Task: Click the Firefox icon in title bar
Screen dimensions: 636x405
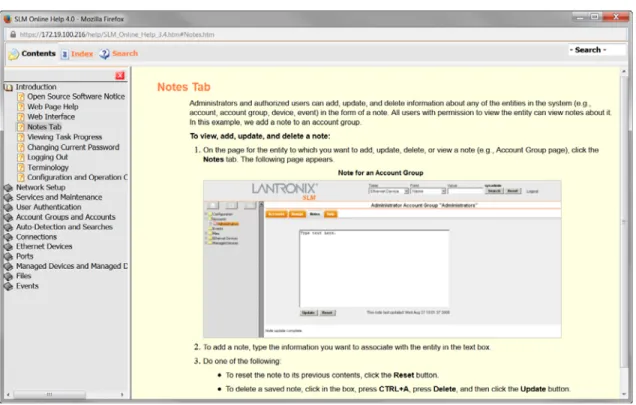Action: click(x=7, y=19)
